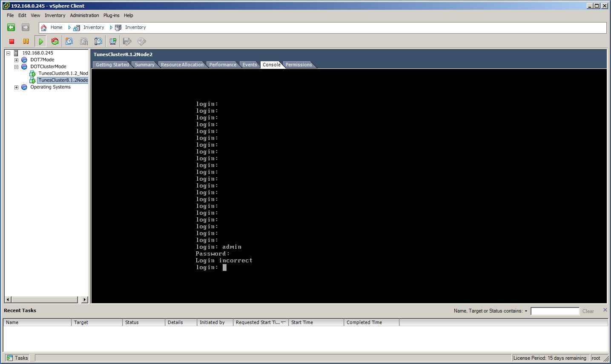Screen dimensions: 611x364
Task: Take a snapshot of the virtual machine
Action: pos(69,41)
